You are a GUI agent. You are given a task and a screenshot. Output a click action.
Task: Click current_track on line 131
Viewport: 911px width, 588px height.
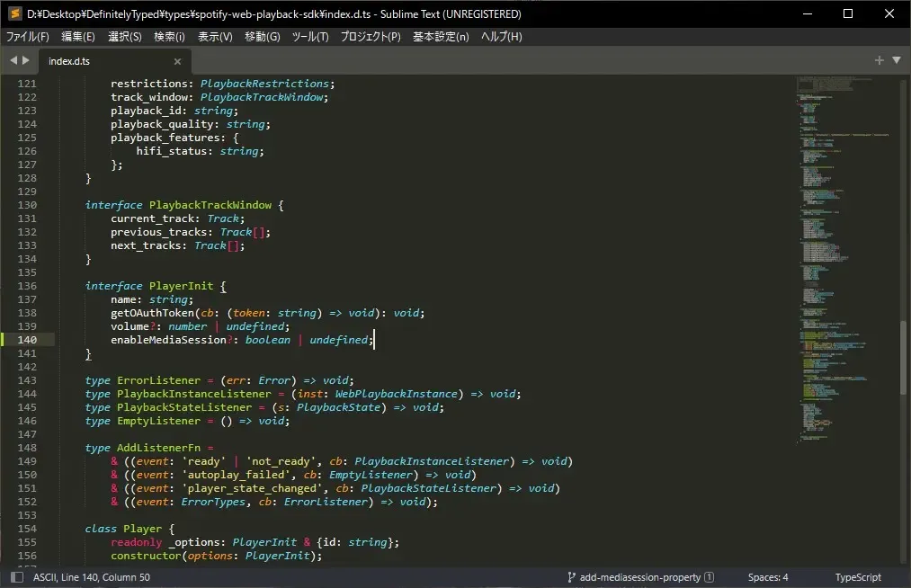[x=152, y=218]
